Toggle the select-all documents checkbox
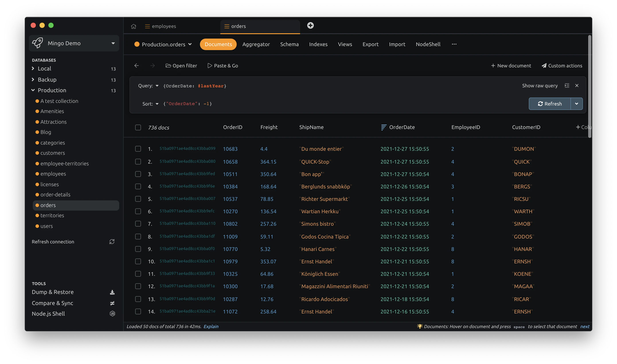The width and height of the screenshot is (617, 364). (138, 127)
